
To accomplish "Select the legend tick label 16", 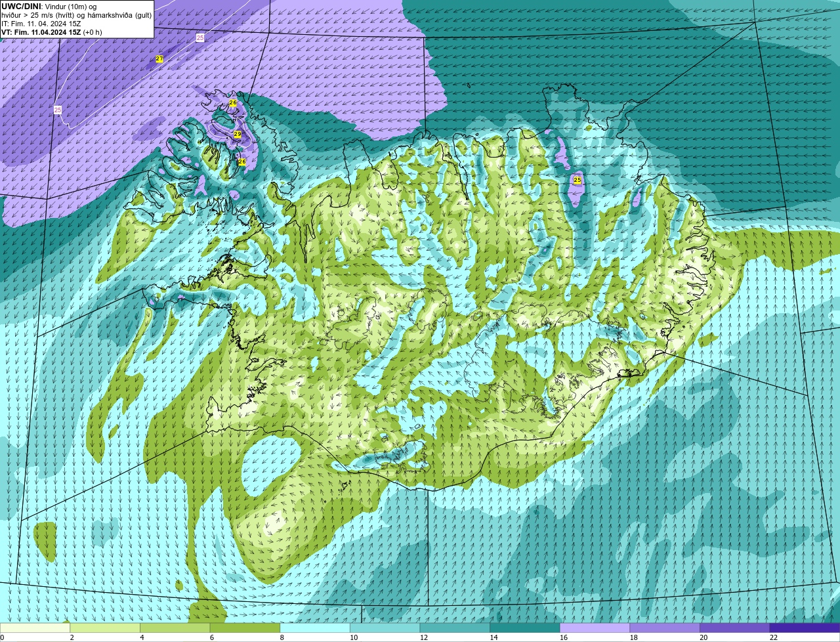I will click(564, 637).
